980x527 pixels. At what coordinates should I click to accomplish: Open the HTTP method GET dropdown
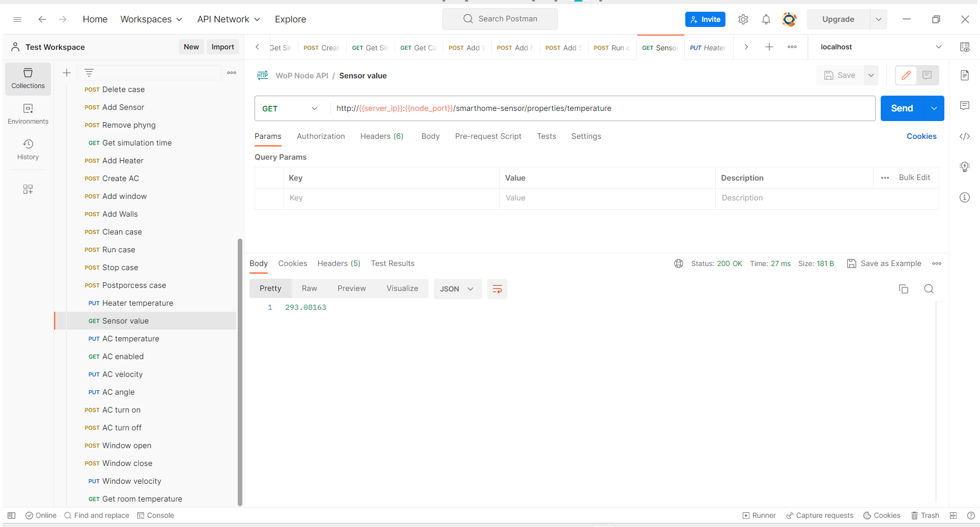[x=290, y=108]
